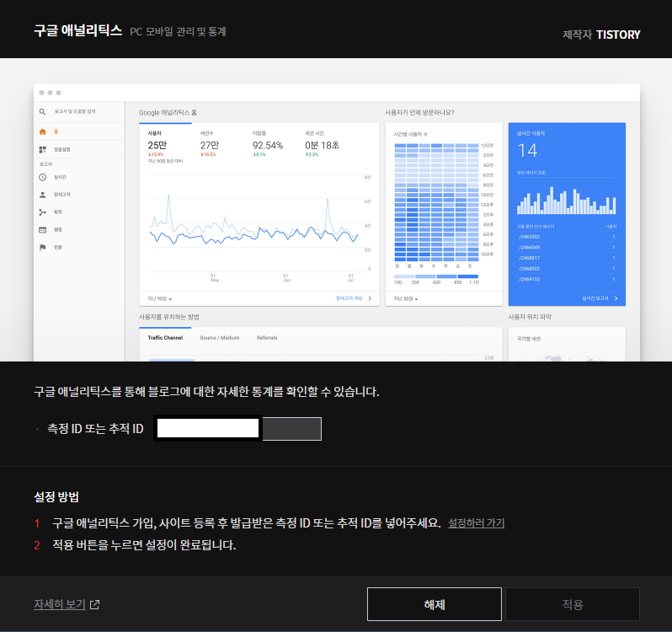The width and height of the screenshot is (672, 632).
Task: Click the TISTORY creator name in header
Action: tap(618, 35)
